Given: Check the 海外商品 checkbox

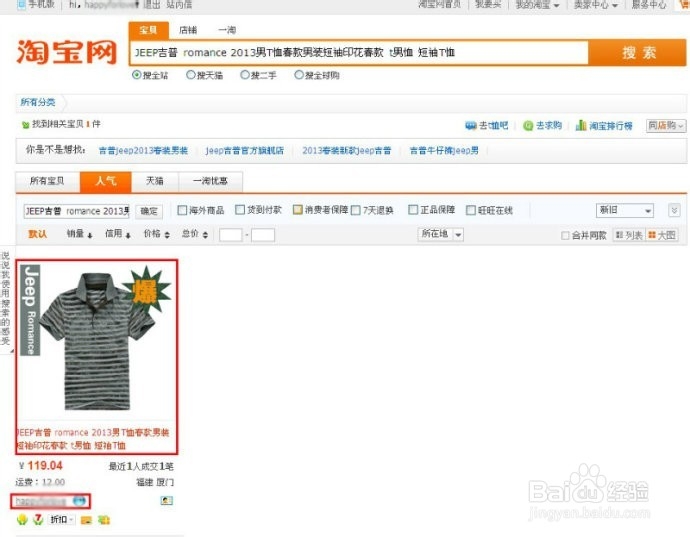Looking at the screenshot, I should (182, 210).
